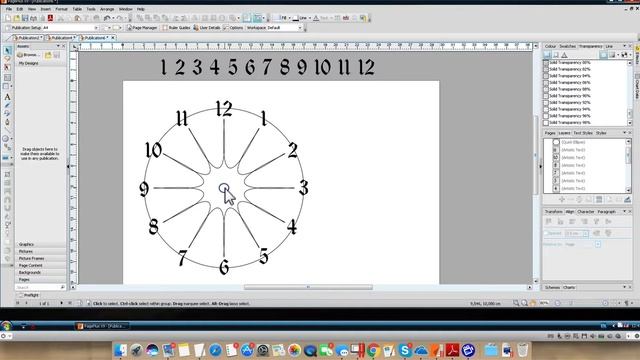
Task: Open the Trash in the macOS dock
Action: pos(522,350)
